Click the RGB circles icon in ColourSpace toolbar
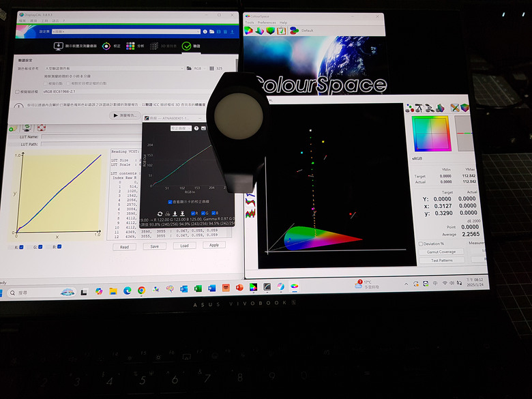Image resolution: width=532 pixels, height=399 pixels. [294, 31]
